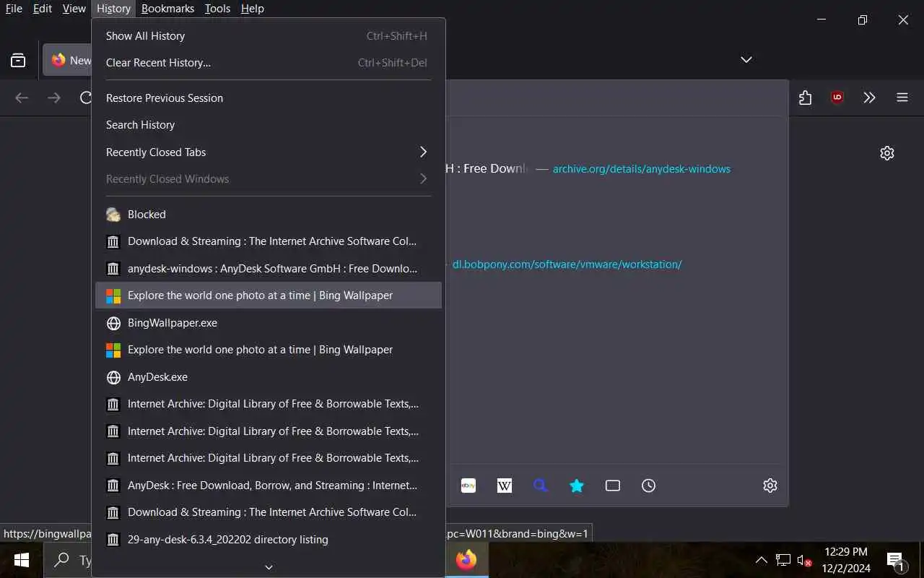Choose Show All History
This screenshot has height=578, width=924.
[269, 36]
